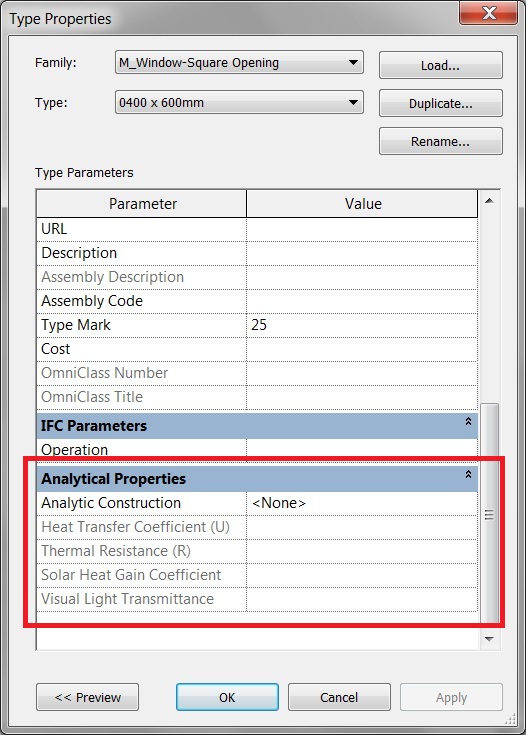The image size is (530, 735).
Task: Select the Analytic Construction value cell
Action: tap(362, 503)
